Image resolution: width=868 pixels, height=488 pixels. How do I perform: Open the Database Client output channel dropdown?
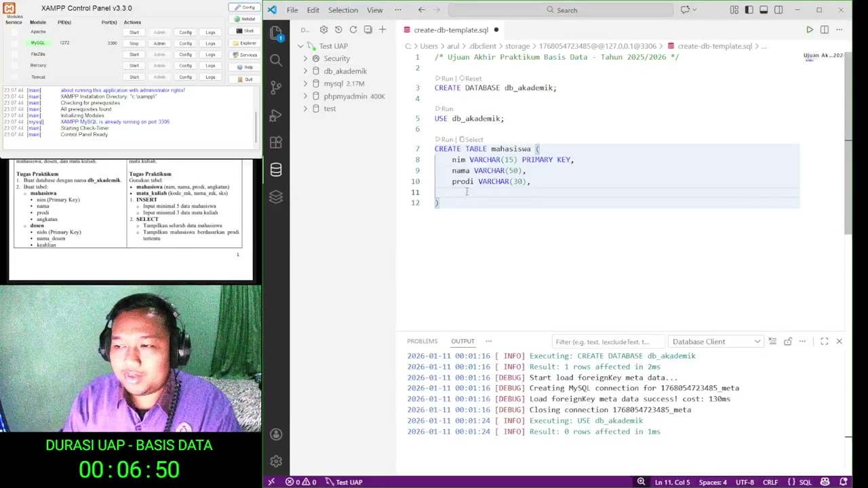715,342
